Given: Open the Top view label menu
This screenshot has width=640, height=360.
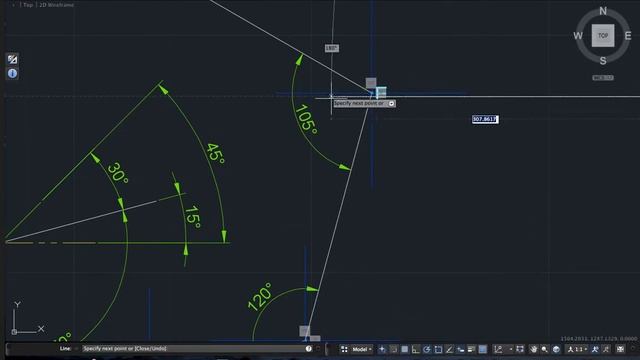Looking at the screenshot, I should (28, 5).
